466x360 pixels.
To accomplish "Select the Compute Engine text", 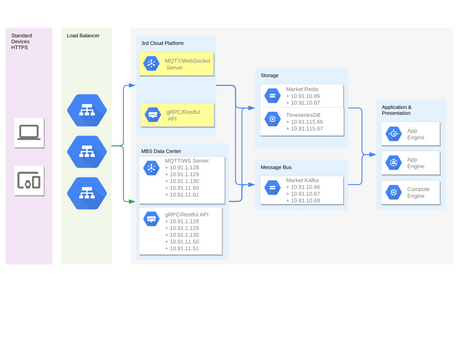I will 418,192.
